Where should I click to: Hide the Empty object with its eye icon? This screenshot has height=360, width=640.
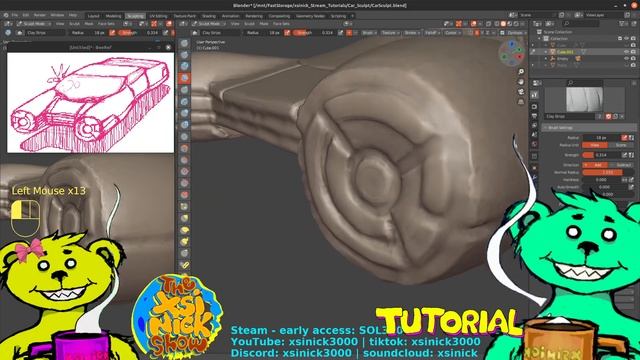coord(626,58)
